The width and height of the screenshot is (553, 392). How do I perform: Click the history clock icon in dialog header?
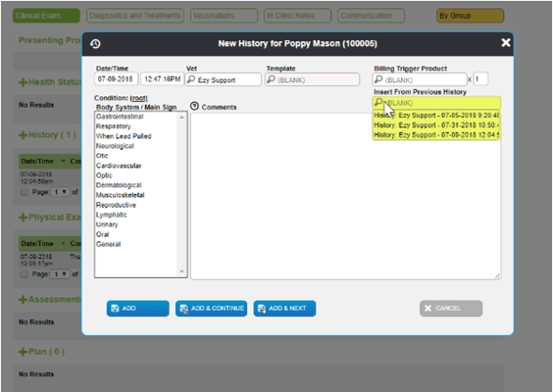pyautogui.click(x=95, y=44)
